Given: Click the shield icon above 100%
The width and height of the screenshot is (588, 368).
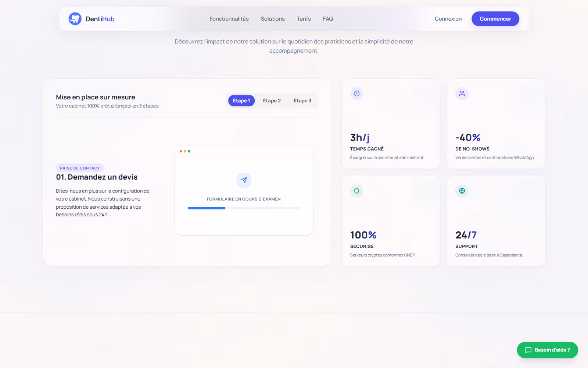Looking at the screenshot, I should click(356, 191).
